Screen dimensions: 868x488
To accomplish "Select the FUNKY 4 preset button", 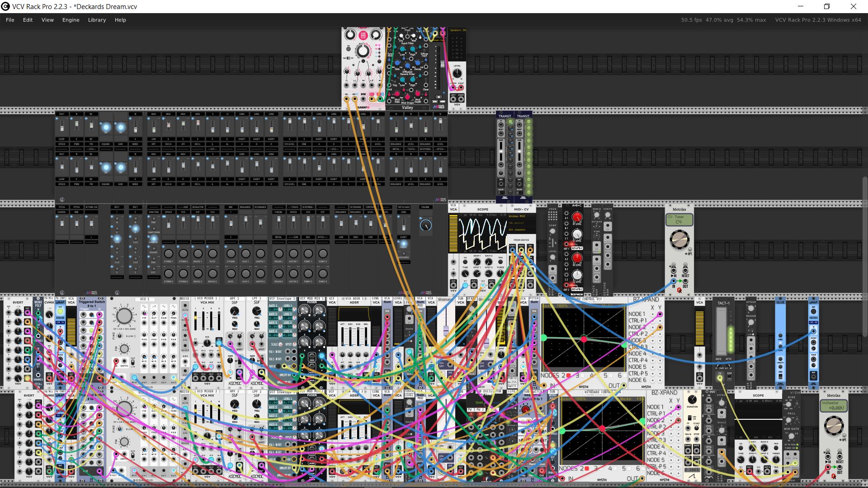I will (323, 273).
